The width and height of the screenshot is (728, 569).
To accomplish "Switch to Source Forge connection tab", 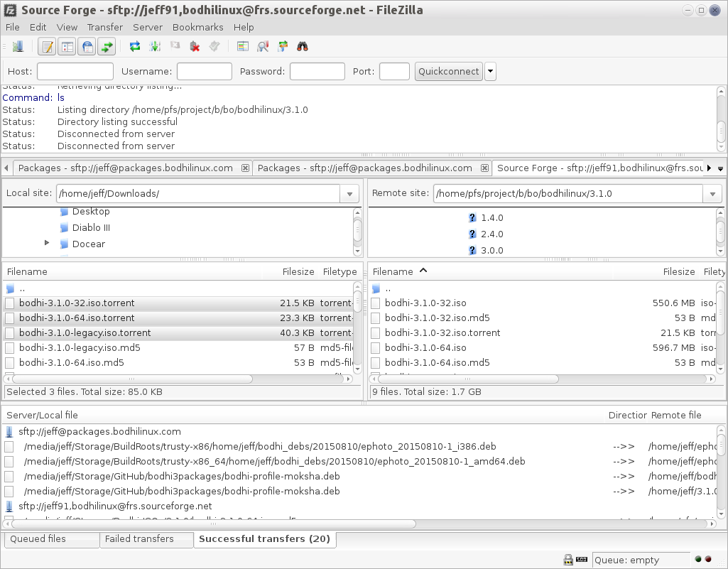I will click(599, 168).
